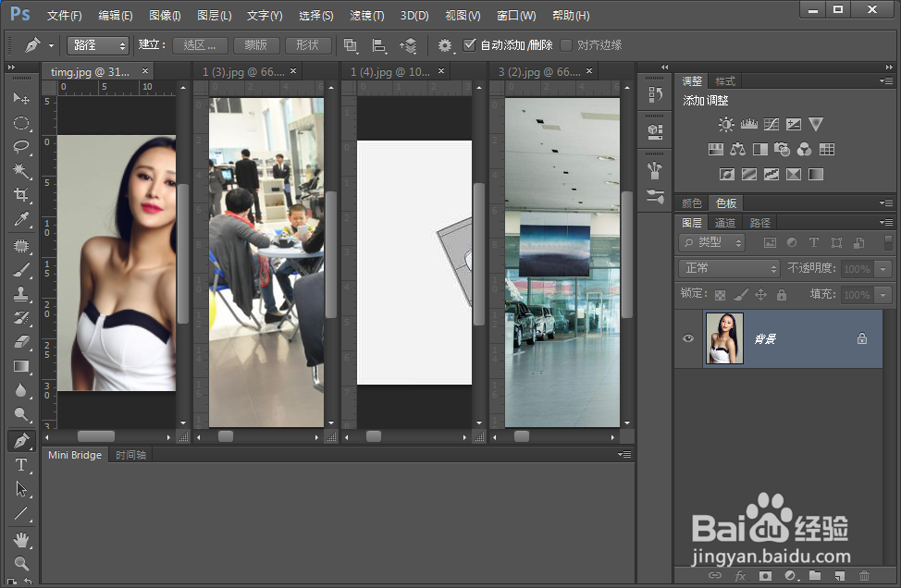This screenshot has width=901, height=588.
Task: Open the Path mode dropdown
Action: pyautogui.click(x=97, y=44)
